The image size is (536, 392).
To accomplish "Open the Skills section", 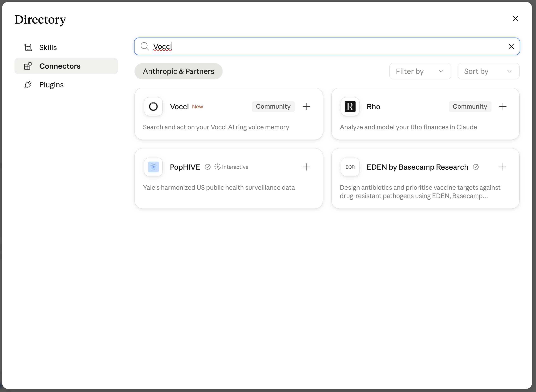I will click(x=66, y=47).
